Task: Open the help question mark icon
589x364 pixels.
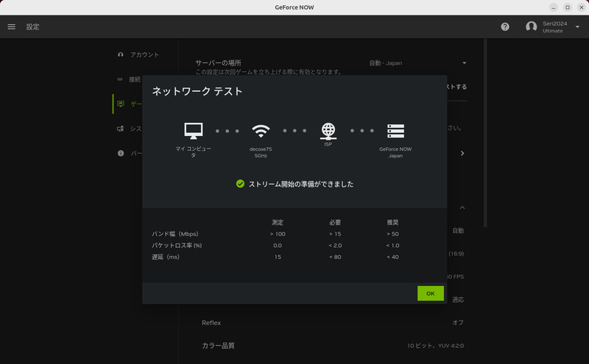Action: click(x=505, y=26)
